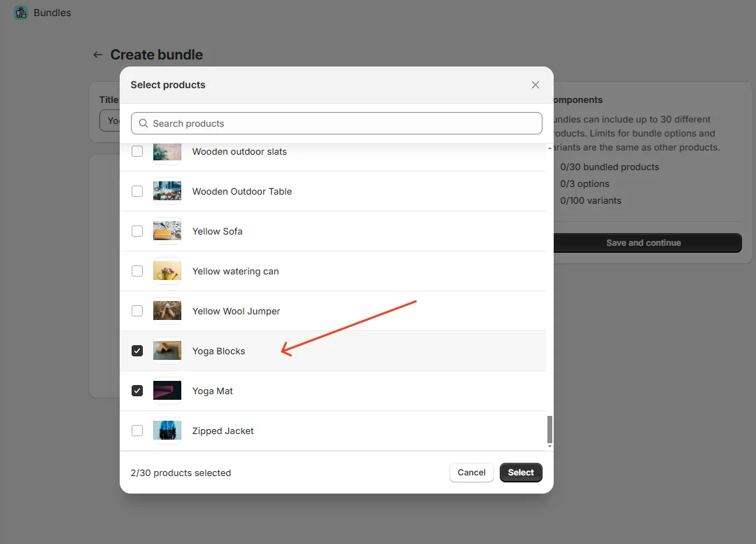Click the back arrow beside Create bundle
Screen dimensions: 756x544
(98, 55)
